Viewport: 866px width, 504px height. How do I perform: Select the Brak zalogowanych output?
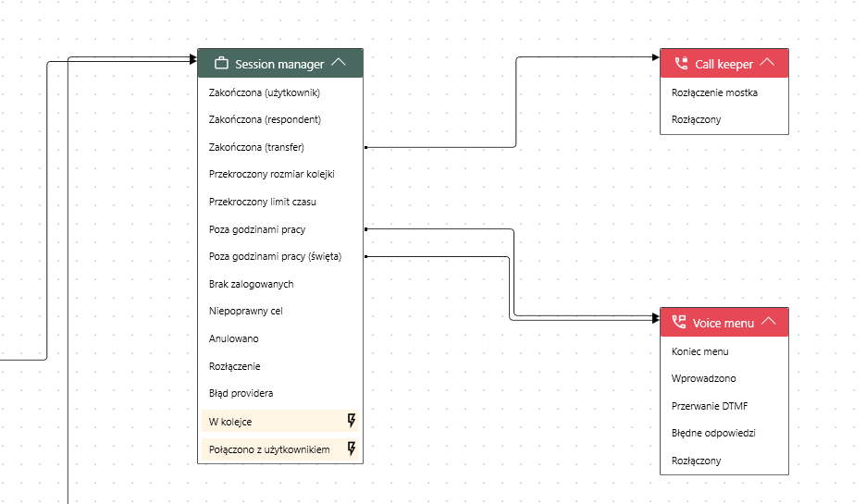click(x=251, y=284)
